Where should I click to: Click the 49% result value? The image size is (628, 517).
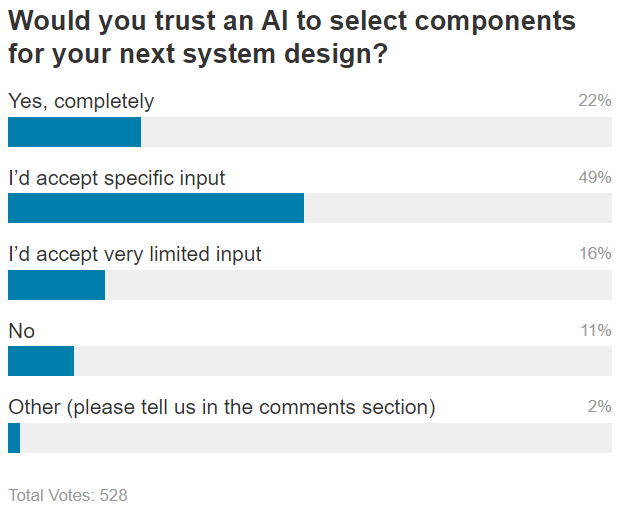point(594,178)
